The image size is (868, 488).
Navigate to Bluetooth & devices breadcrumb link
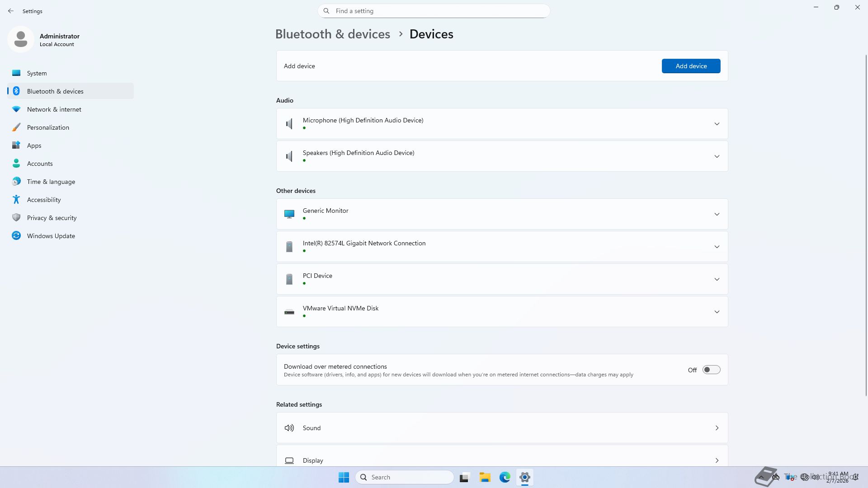[332, 34]
